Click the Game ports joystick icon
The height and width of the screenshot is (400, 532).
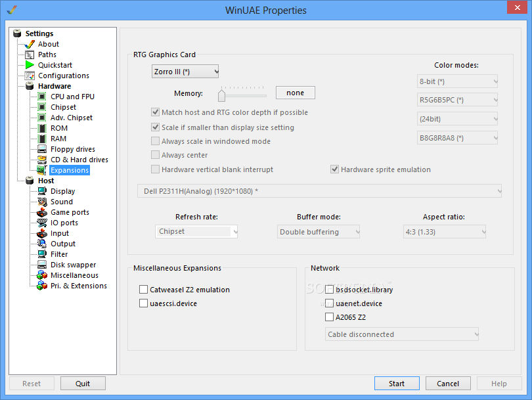pos(42,212)
